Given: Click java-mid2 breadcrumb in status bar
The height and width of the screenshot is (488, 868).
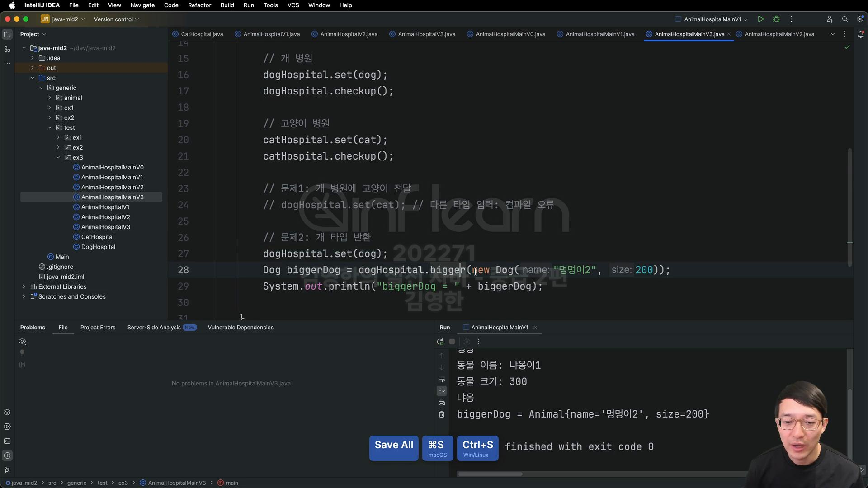Looking at the screenshot, I should point(21,483).
